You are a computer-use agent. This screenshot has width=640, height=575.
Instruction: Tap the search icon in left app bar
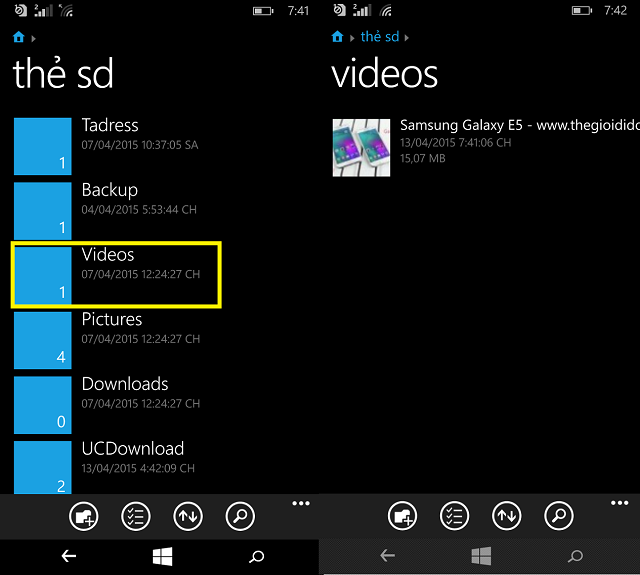240,516
